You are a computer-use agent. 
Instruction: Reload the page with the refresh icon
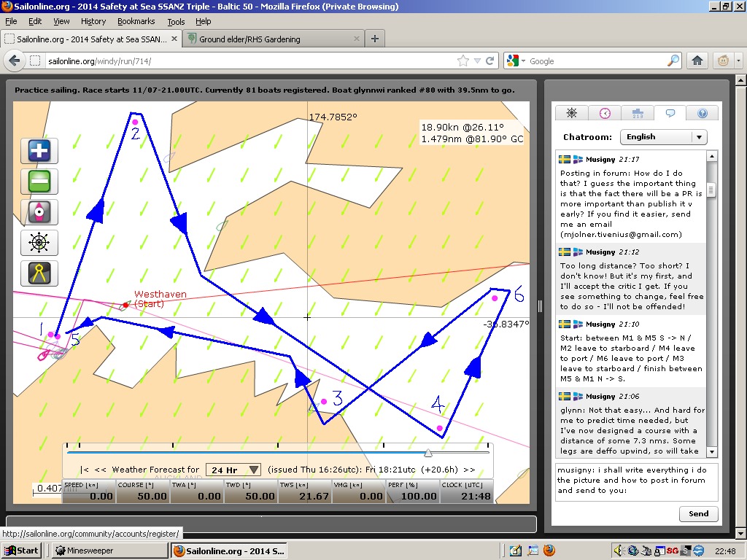point(489,61)
